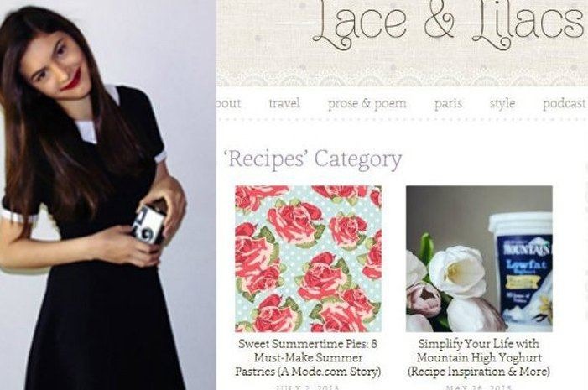Click the ampersand in the Lace & Lilacs title
Image resolution: width=588 pixels, height=390 pixels.
440,19
